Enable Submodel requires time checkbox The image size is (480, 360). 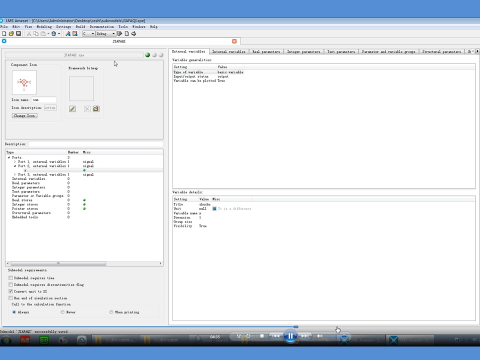coord(11,278)
